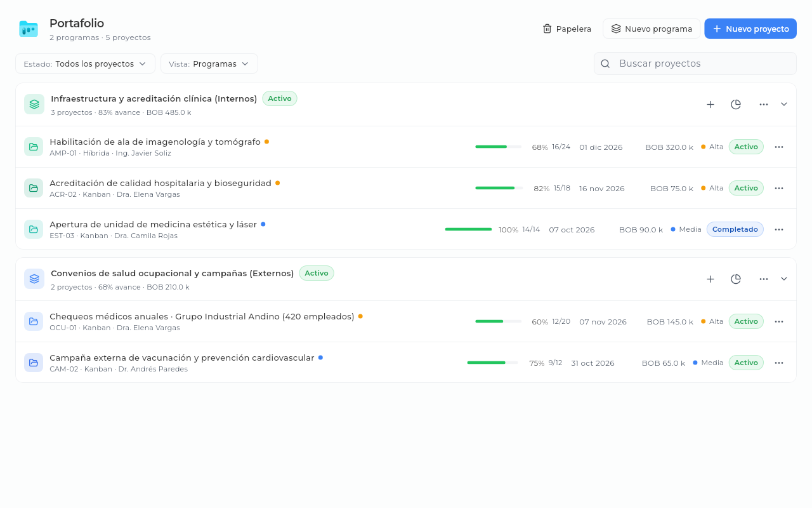Image resolution: width=812 pixels, height=508 pixels.
Task: Open more options for Campaña externa de vacunación
Action: coord(779,363)
